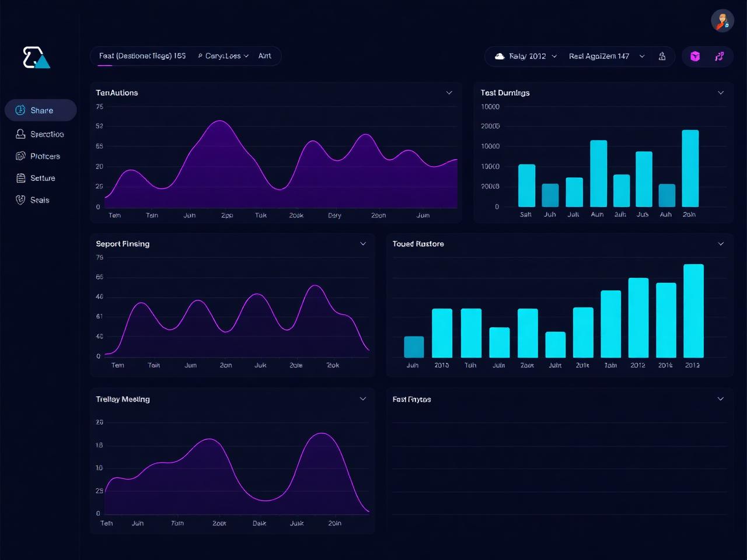
Task: Open Share in the sidebar
Action: (41, 110)
